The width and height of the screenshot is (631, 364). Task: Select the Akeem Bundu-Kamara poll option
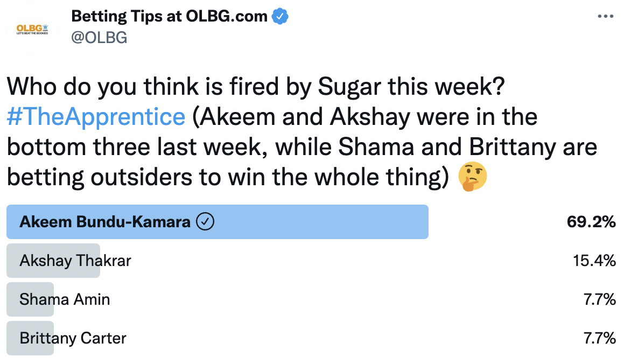311,222
